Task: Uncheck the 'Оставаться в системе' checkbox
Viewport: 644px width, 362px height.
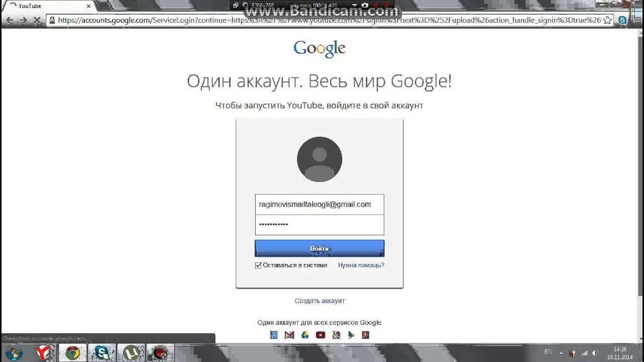Action: 258,265
